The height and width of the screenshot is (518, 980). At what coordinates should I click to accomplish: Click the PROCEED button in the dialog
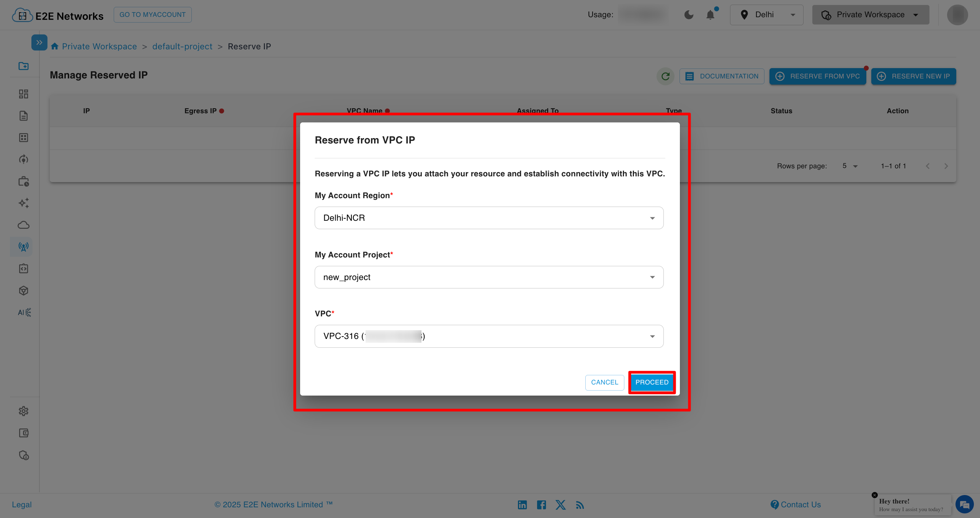[x=652, y=382]
